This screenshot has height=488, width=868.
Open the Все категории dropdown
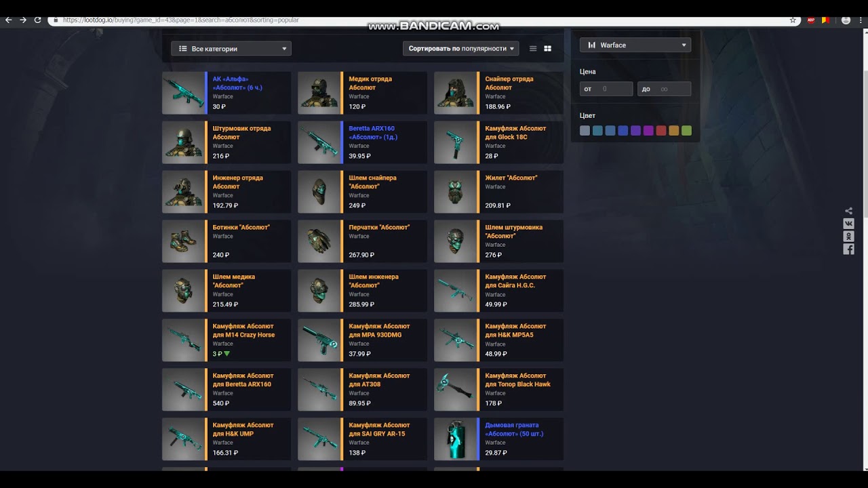(x=231, y=49)
